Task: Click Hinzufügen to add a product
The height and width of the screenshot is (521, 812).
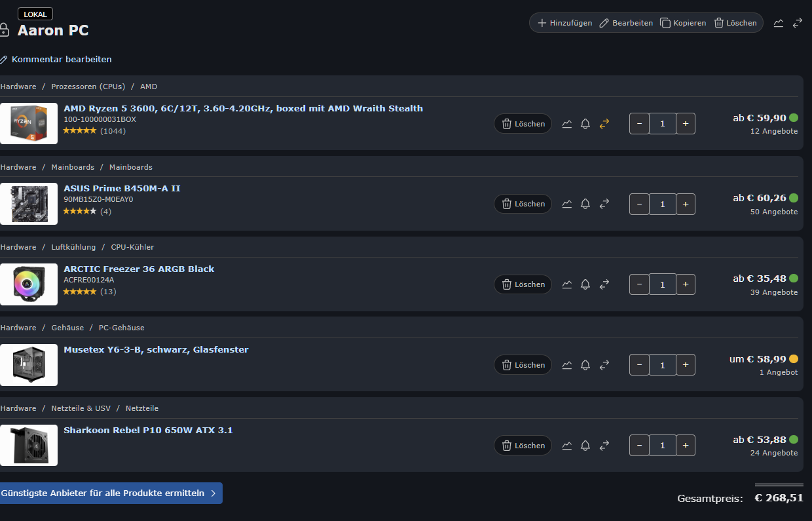Action: [x=564, y=23]
